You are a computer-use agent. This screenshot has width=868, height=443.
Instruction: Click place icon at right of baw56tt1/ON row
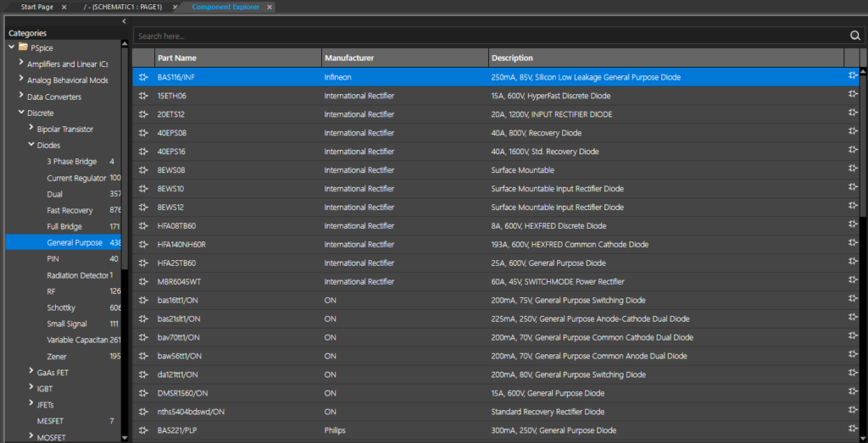(x=853, y=354)
